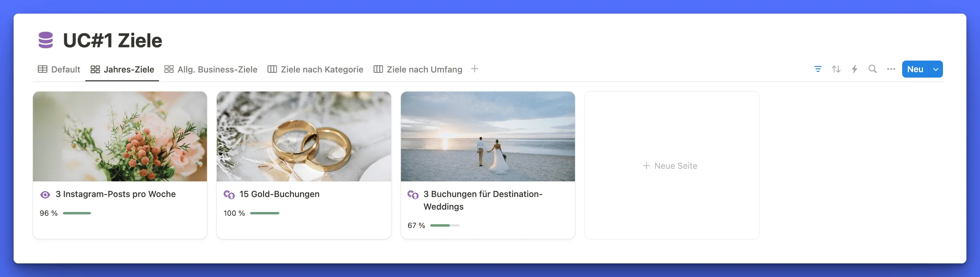Click the blue Neu button
This screenshot has height=277, width=980.
click(915, 69)
